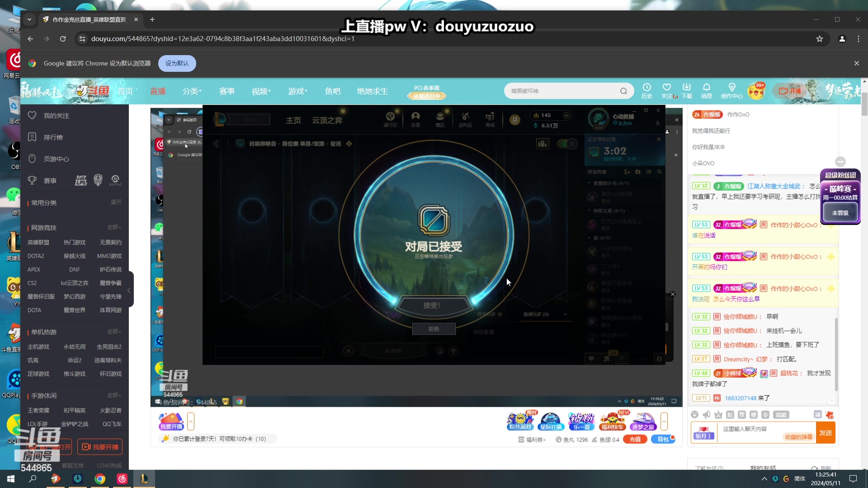Open the 福利快车 activity icon
The image size is (868, 488).
[x=612, y=421]
